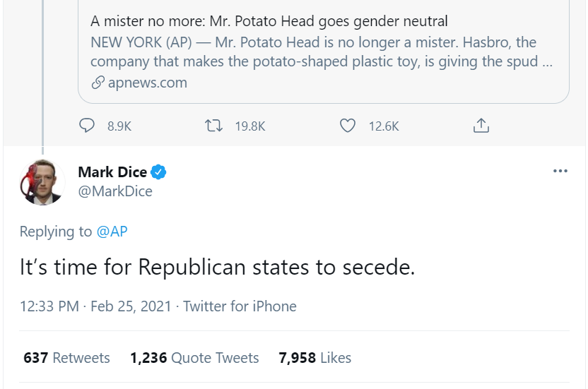
Task: Click the secede tweet text
Action: 216,268
